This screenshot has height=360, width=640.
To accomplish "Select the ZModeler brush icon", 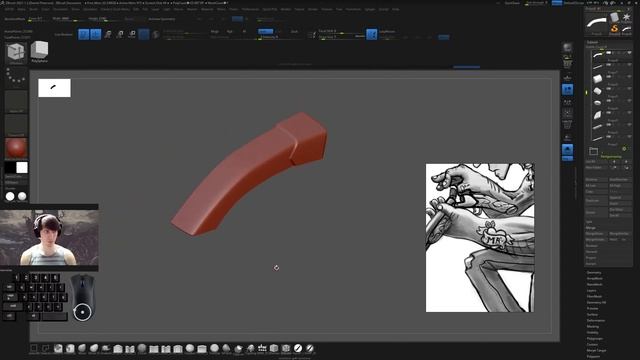I will coord(16,53).
